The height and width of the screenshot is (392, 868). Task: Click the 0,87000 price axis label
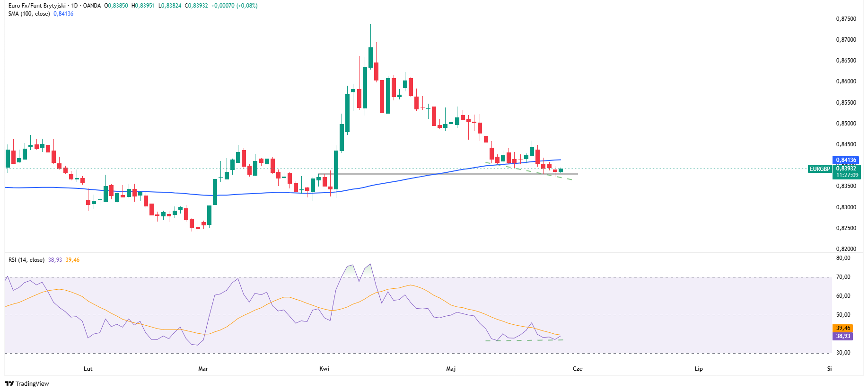pyautogui.click(x=846, y=40)
